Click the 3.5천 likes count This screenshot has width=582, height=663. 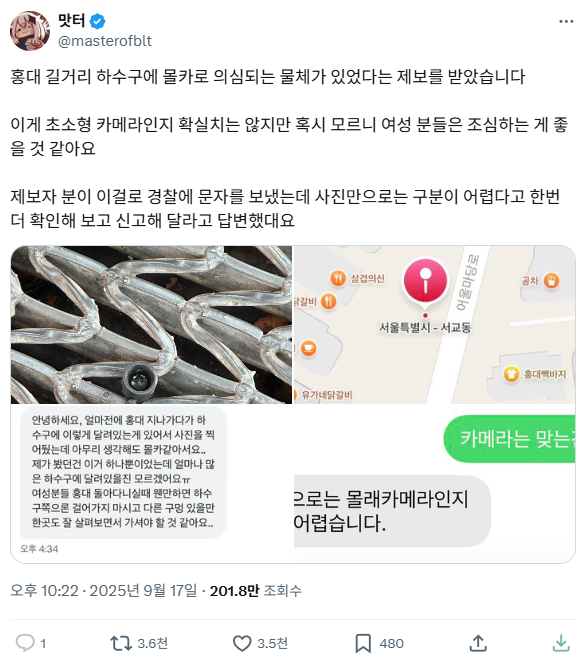point(272,644)
